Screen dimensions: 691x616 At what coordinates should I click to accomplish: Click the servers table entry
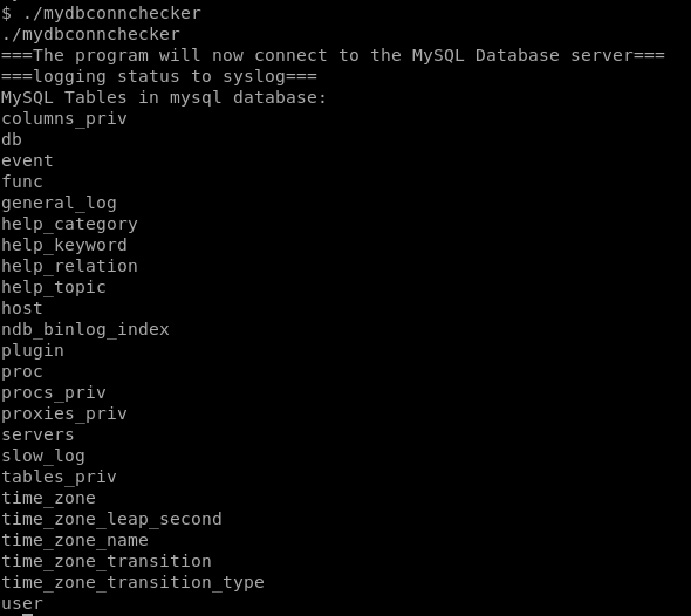[38, 435]
